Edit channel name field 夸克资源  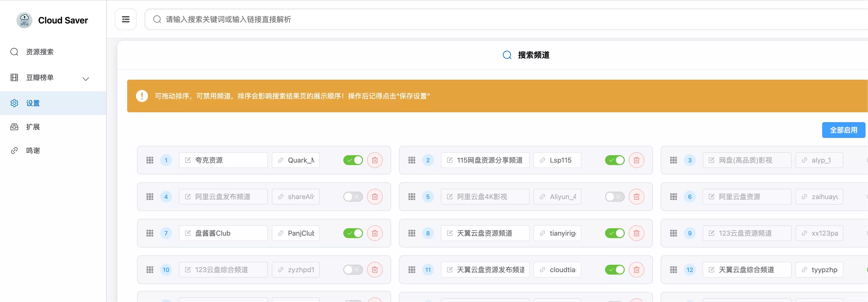223,160
